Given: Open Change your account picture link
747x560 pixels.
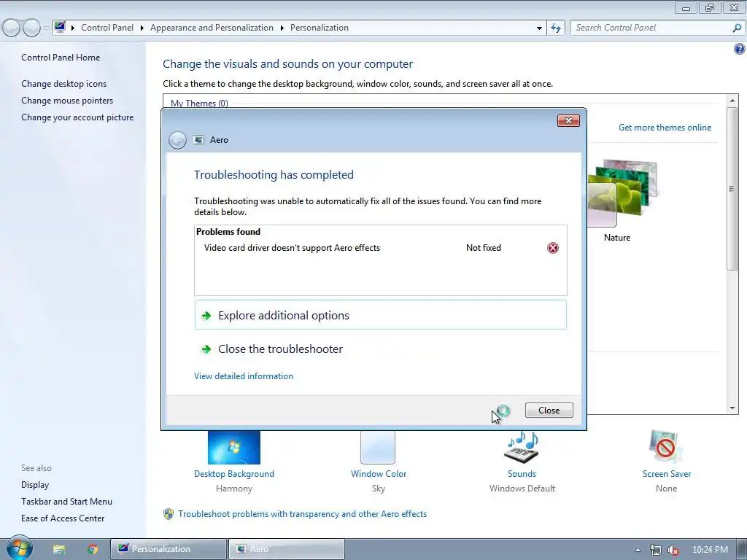Looking at the screenshot, I should (x=77, y=117).
